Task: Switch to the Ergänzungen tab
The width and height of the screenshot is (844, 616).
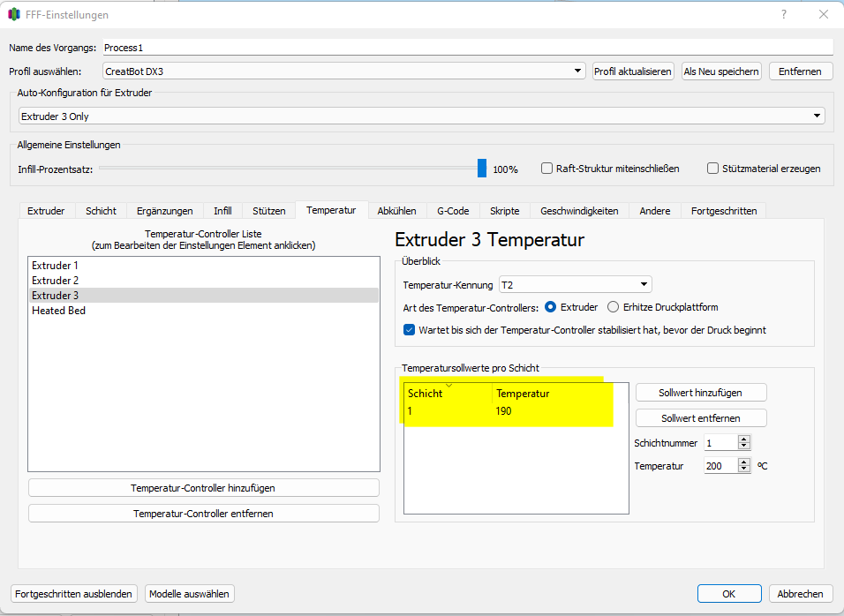Action: click(165, 211)
